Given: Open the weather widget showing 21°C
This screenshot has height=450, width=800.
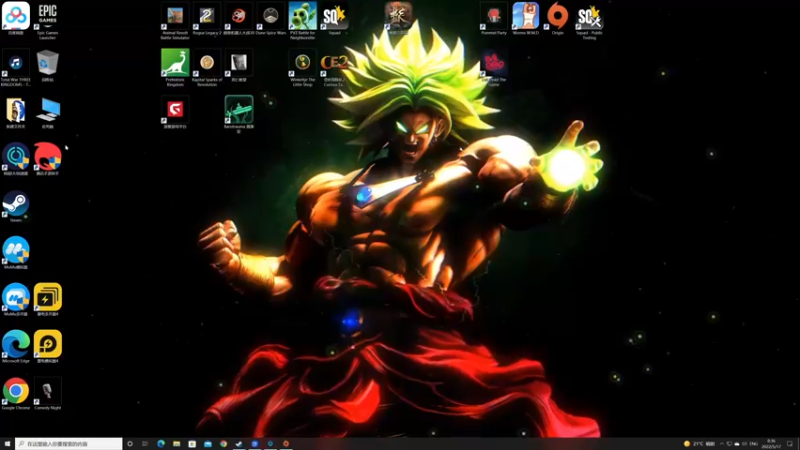Looking at the screenshot, I should pyautogui.click(x=699, y=444).
